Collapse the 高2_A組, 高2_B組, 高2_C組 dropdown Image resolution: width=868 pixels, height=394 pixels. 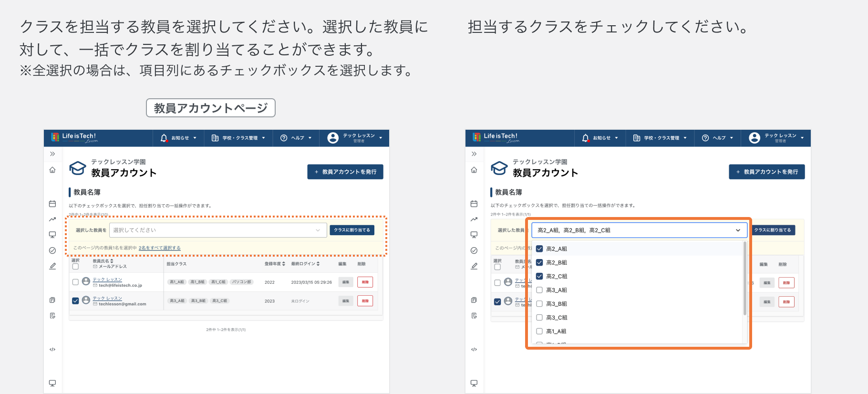point(639,230)
